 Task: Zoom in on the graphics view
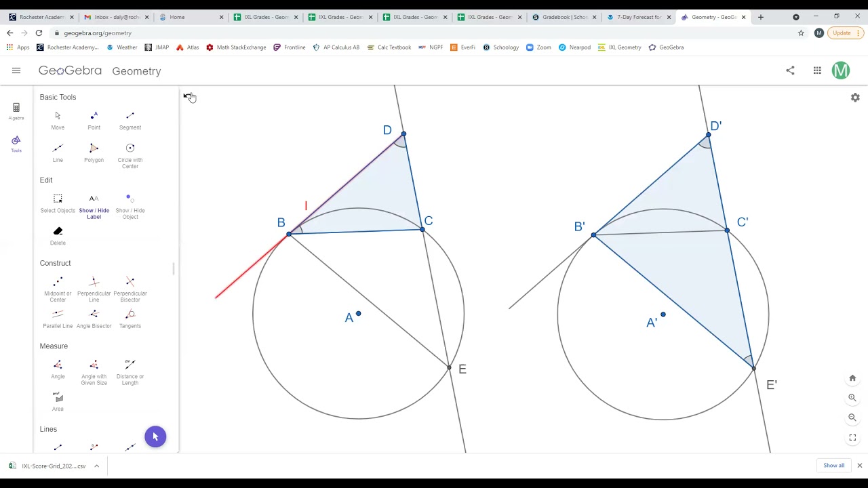click(852, 398)
